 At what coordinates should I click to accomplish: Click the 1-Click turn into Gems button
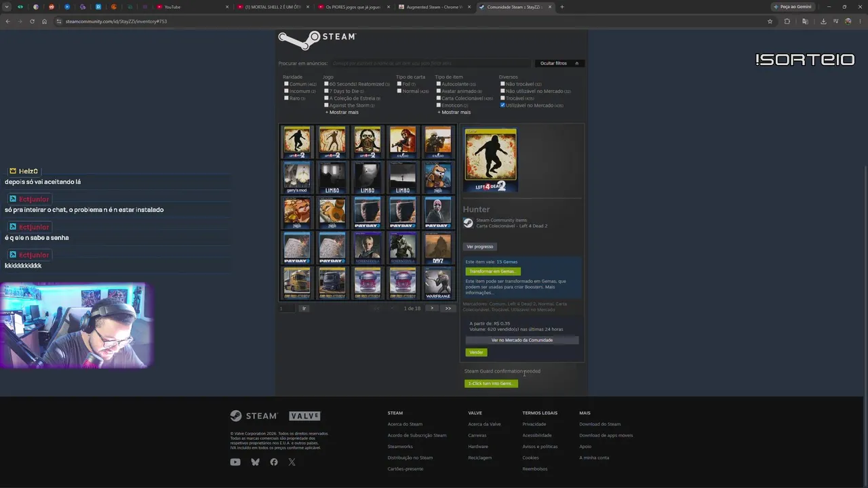pyautogui.click(x=491, y=384)
